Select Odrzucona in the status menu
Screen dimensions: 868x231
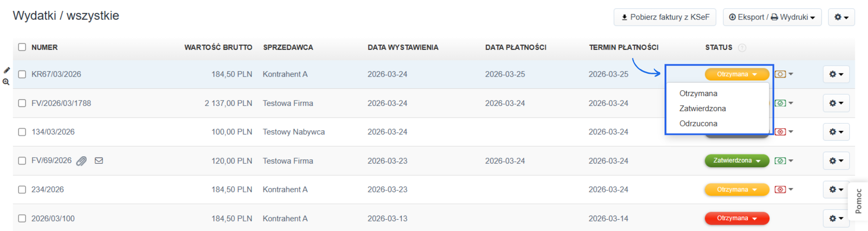click(x=698, y=124)
